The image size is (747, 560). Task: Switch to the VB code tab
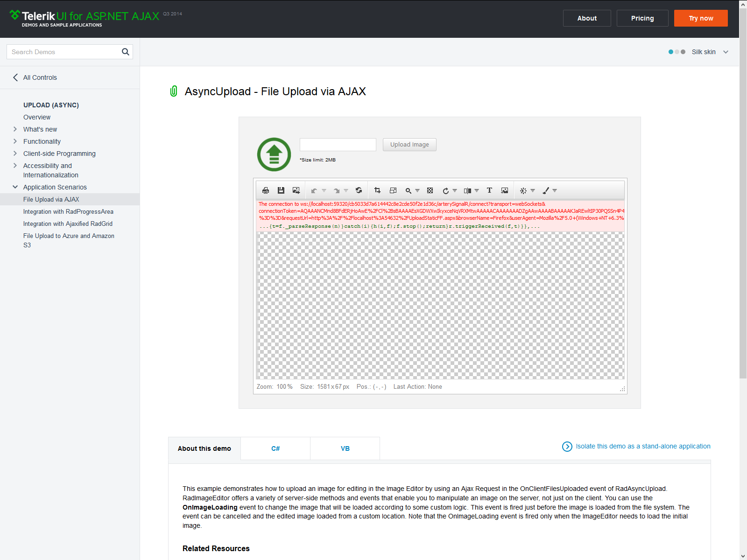click(345, 448)
